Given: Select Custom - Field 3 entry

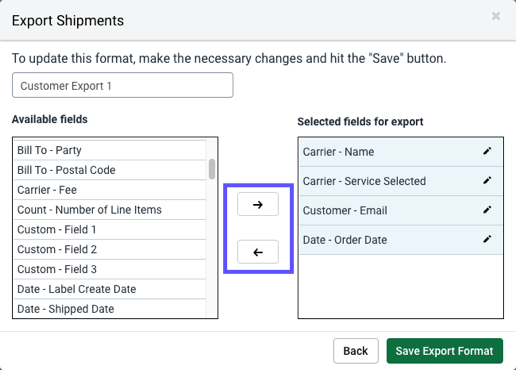Looking at the screenshot, I should tap(110, 269).
